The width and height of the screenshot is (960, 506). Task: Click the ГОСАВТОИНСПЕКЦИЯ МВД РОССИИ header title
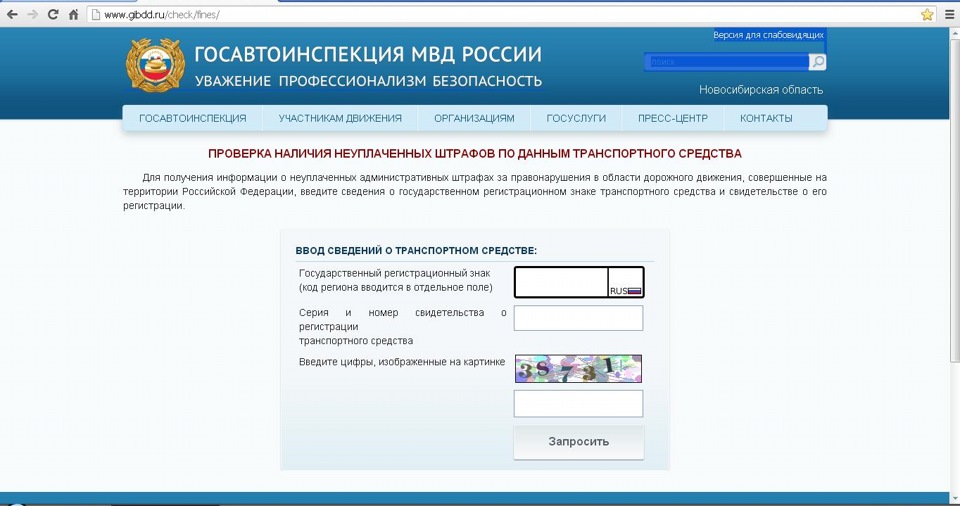click(368, 55)
